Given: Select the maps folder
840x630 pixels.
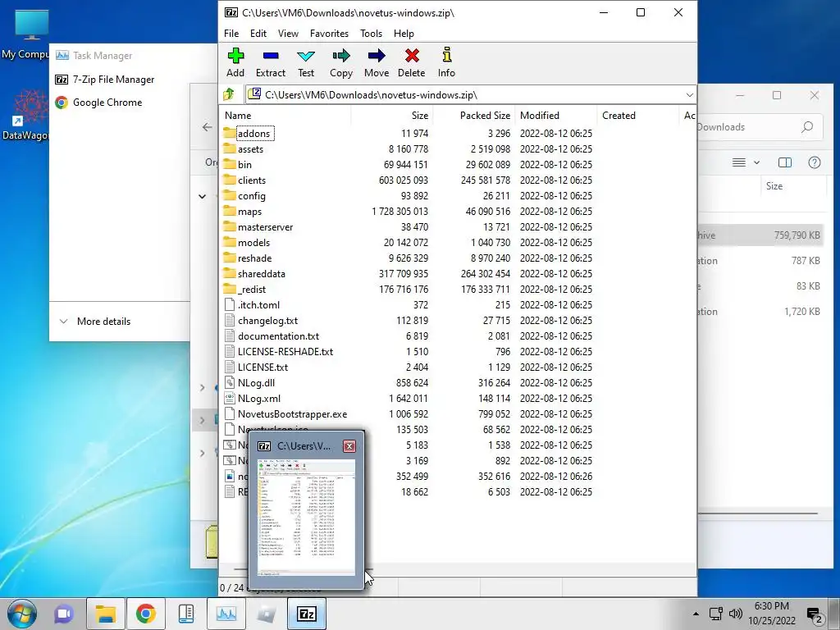Looking at the screenshot, I should 249,211.
